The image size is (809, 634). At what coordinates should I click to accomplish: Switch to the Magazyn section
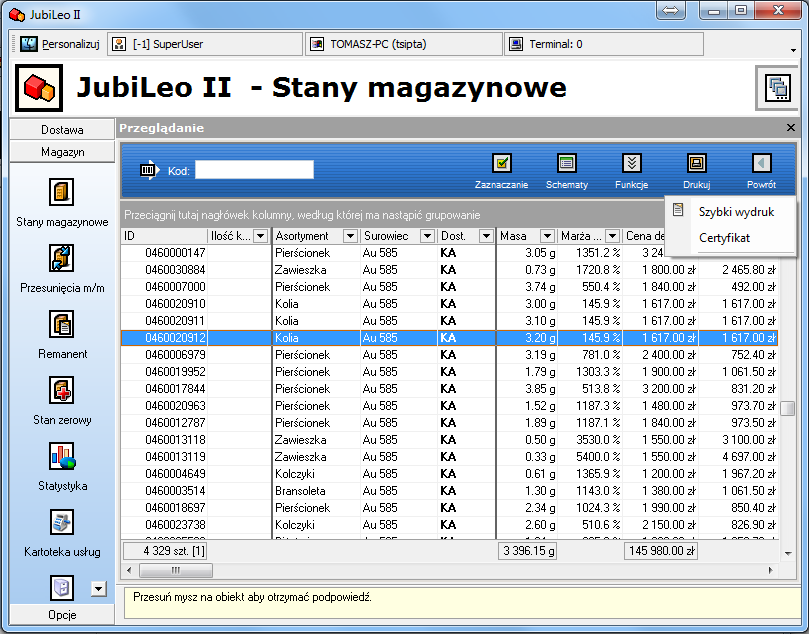coord(62,152)
